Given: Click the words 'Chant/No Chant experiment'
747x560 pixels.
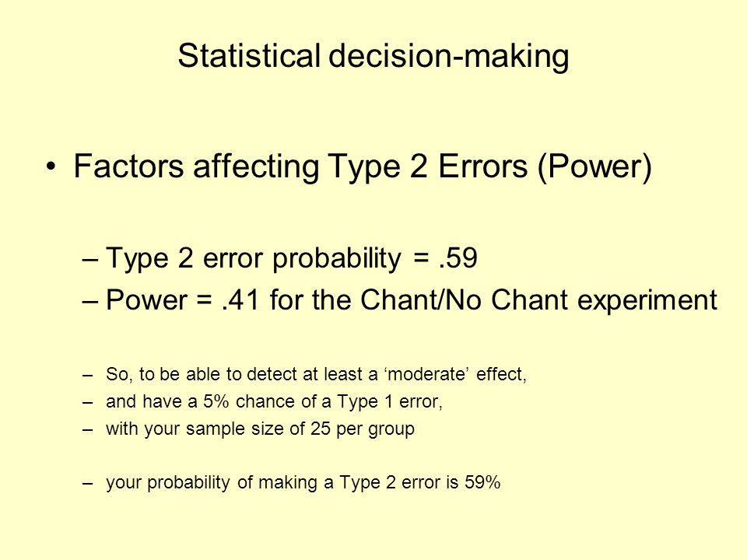Looking at the screenshot, I should 538,300.
